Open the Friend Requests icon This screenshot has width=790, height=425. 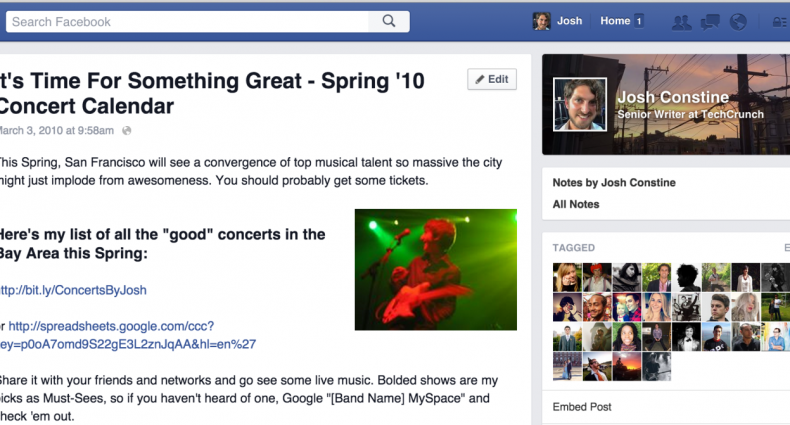pos(684,21)
